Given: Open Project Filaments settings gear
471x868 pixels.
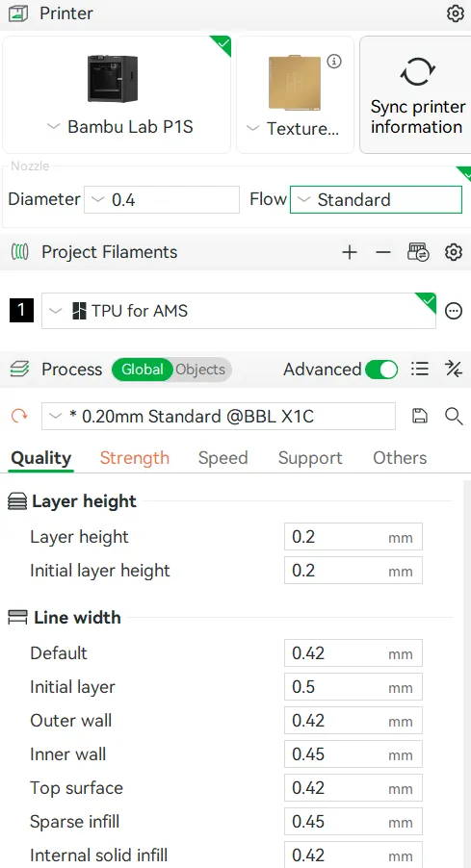Looking at the screenshot, I should coord(454,252).
